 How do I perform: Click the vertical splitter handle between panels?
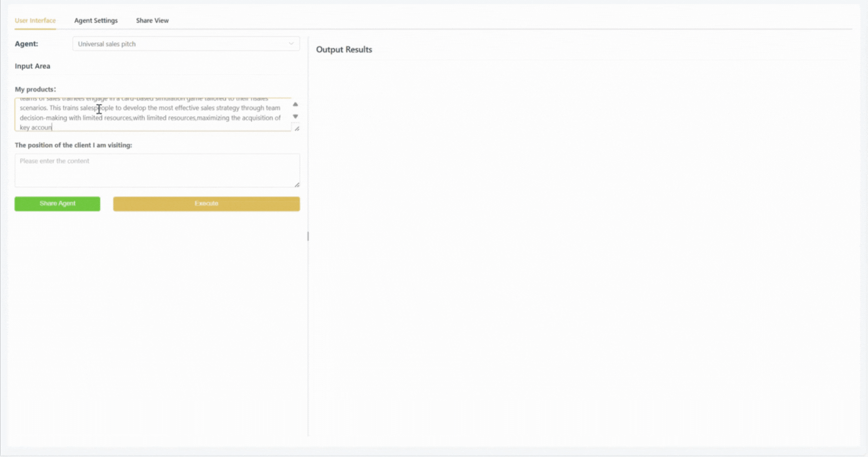pos(308,236)
